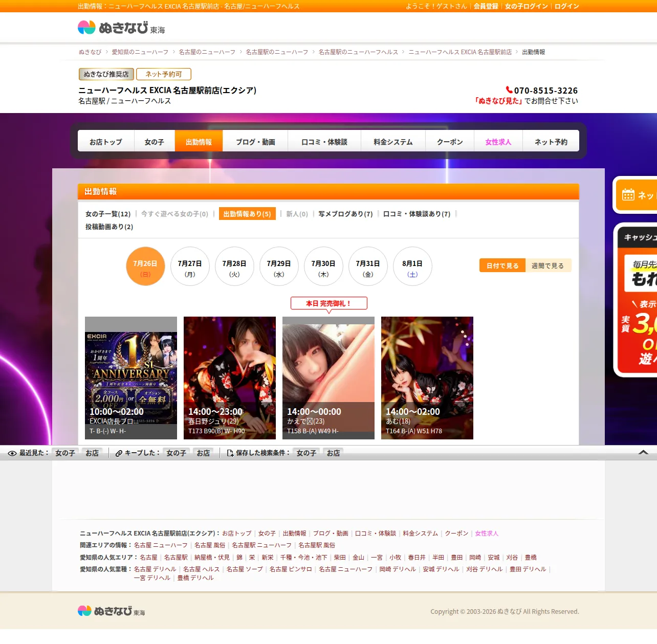
Task: Open the 口コミ・体験談 tab
Action: tap(324, 142)
